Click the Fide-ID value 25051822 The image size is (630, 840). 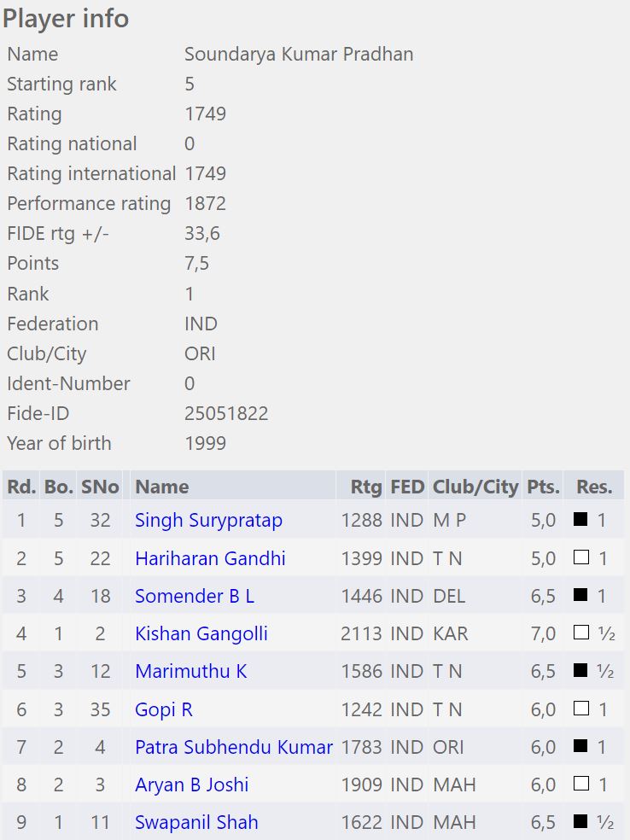point(226,413)
